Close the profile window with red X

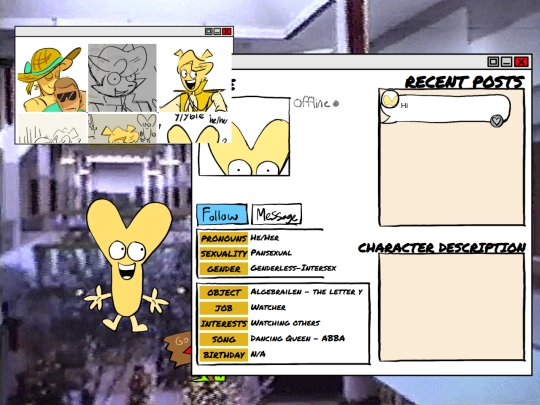pos(521,62)
